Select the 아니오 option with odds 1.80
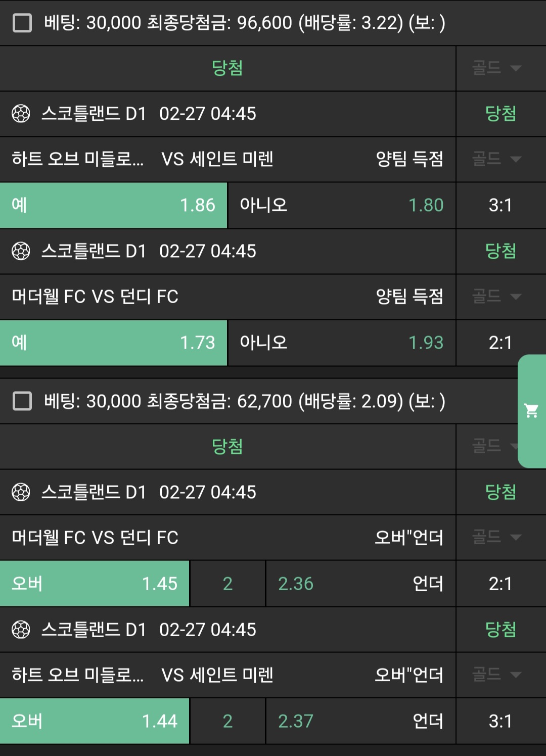This screenshot has width=546, height=756. [342, 205]
